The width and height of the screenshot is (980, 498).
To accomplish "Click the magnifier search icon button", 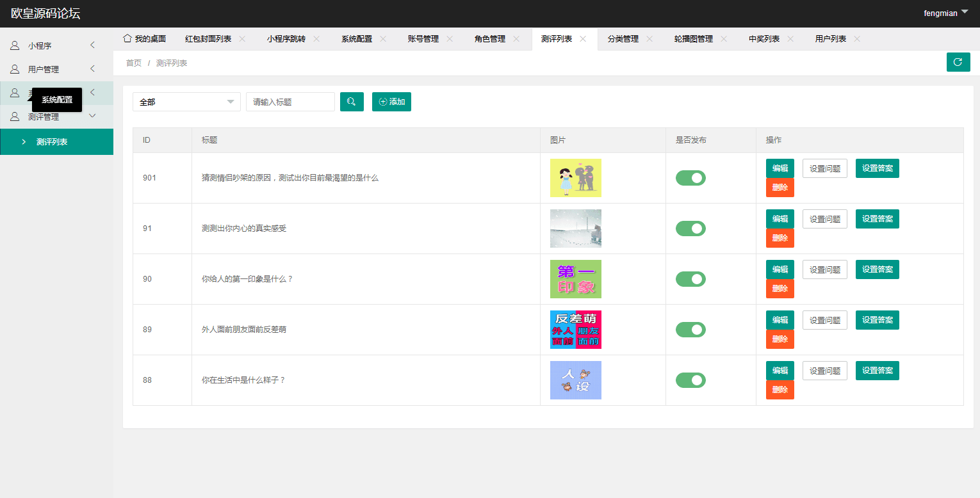I will coord(352,102).
